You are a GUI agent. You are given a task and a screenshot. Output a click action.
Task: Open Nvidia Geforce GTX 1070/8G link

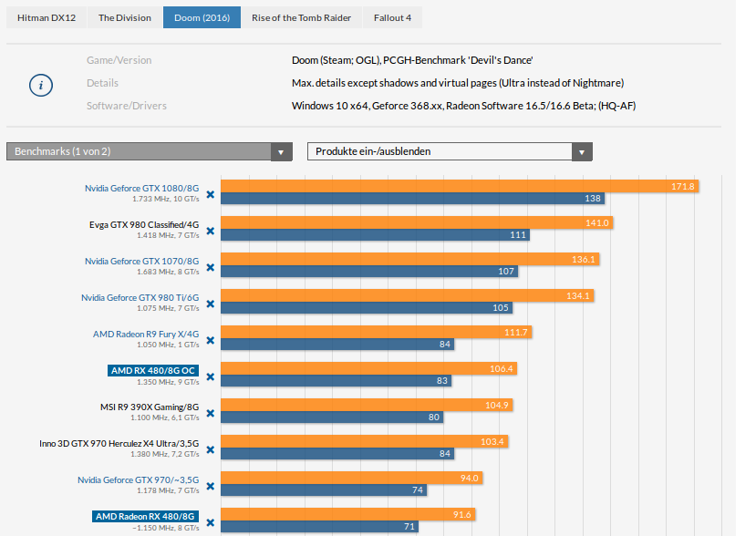[x=141, y=262]
